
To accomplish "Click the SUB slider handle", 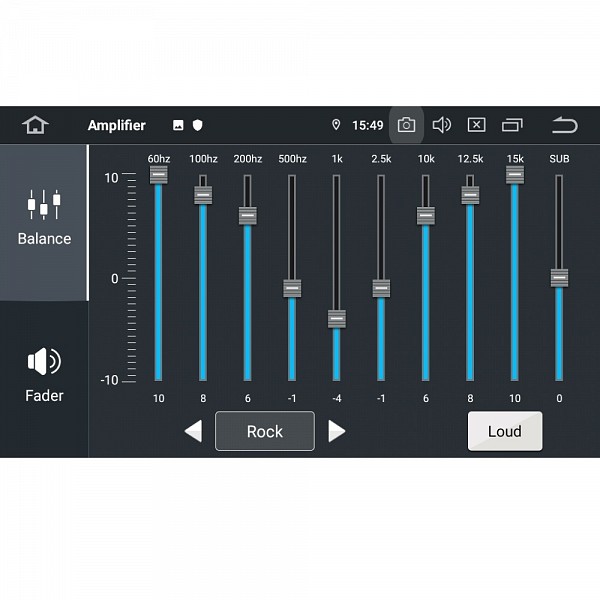I will (559, 278).
